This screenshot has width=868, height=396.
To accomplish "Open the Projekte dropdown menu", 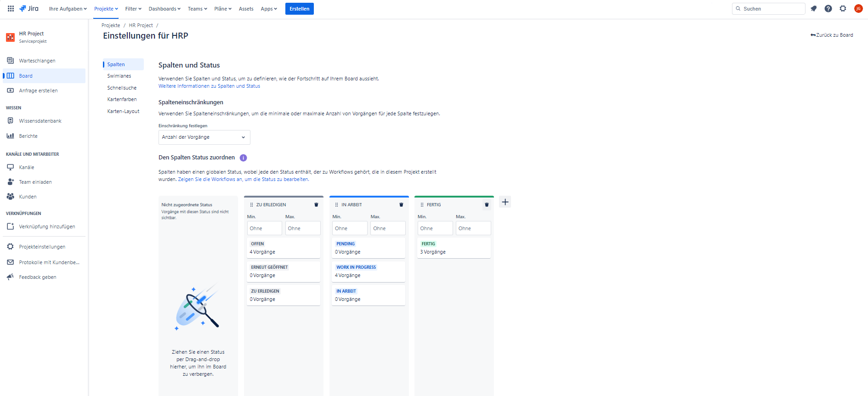I will tap(106, 9).
